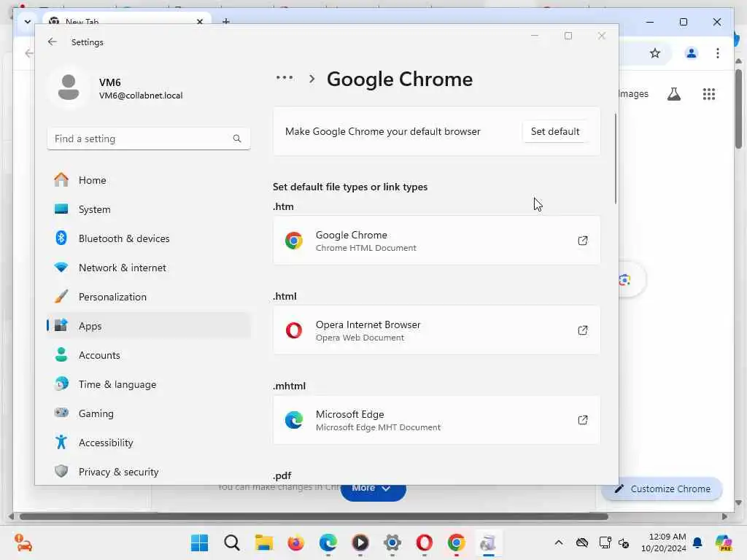Open Google apps grid in Chrome
Viewport: 747px width, 560px height.
coord(709,94)
